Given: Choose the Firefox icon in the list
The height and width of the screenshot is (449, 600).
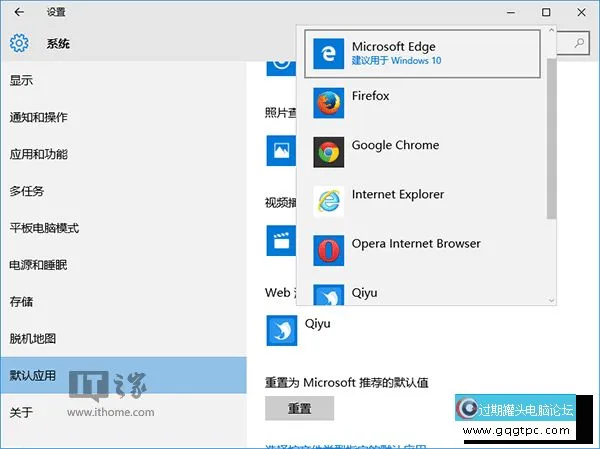Looking at the screenshot, I should [x=328, y=103].
